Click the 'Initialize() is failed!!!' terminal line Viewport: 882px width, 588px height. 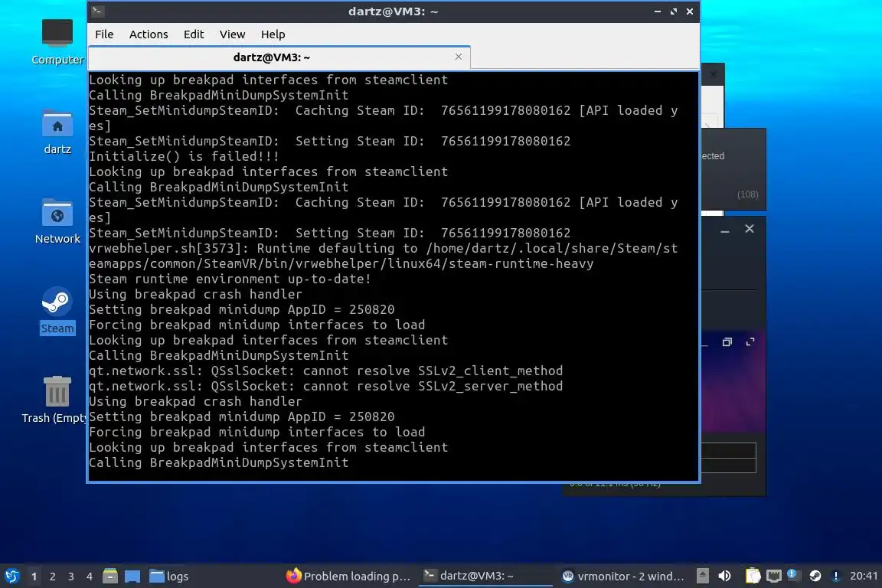[x=184, y=156]
